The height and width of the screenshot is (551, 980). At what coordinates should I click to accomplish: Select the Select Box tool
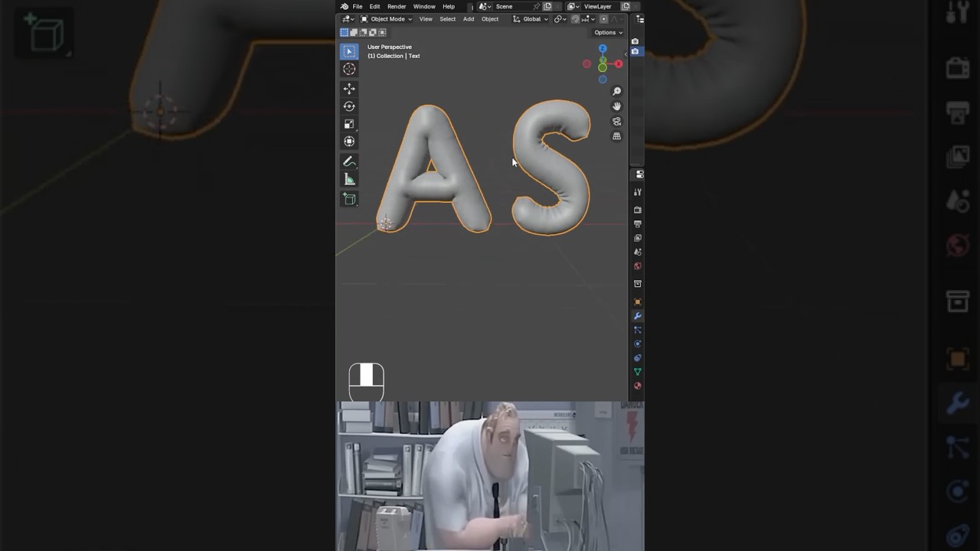point(349,51)
